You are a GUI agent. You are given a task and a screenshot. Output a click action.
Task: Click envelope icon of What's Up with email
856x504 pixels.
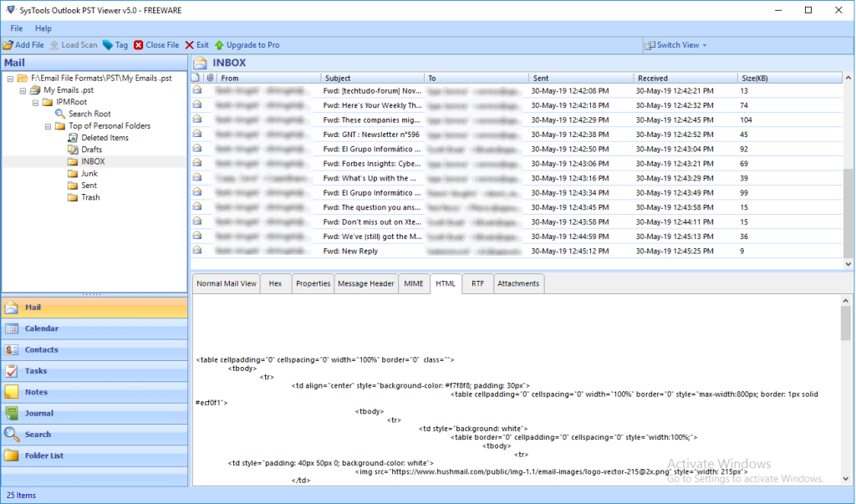coord(197,177)
